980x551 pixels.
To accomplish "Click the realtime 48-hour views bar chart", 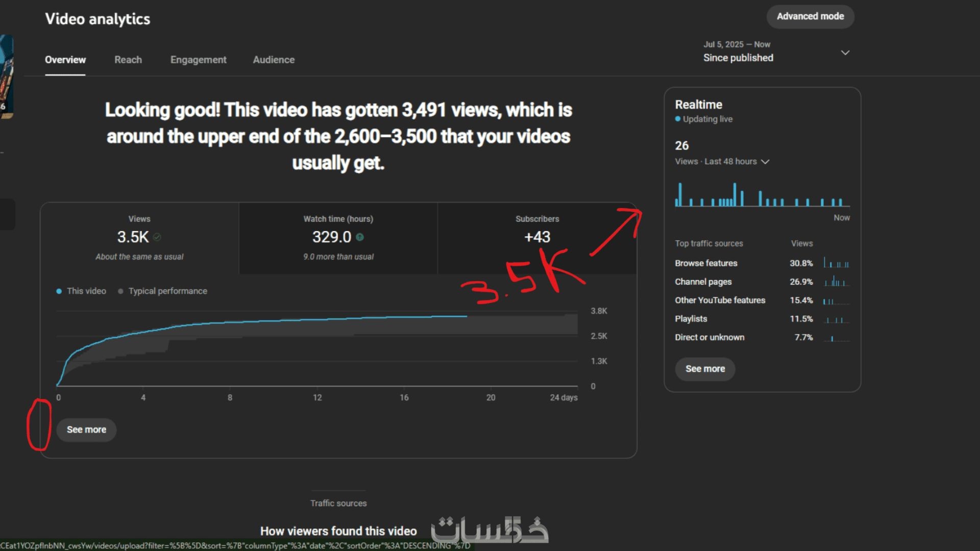I will click(x=762, y=195).
